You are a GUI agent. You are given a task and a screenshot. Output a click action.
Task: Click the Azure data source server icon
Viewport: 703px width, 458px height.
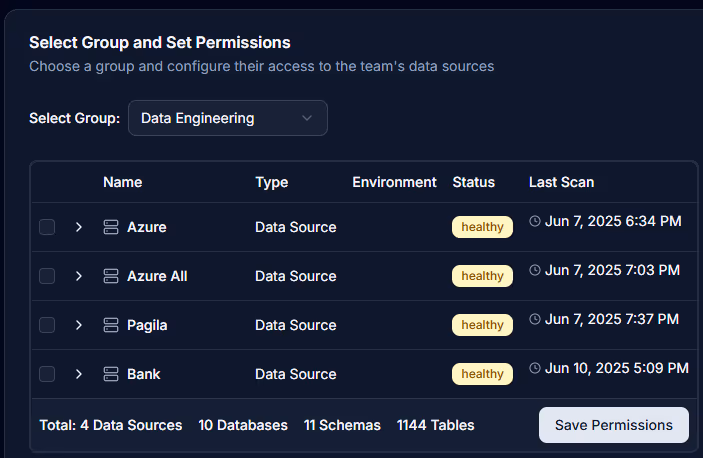pos(111,227)
